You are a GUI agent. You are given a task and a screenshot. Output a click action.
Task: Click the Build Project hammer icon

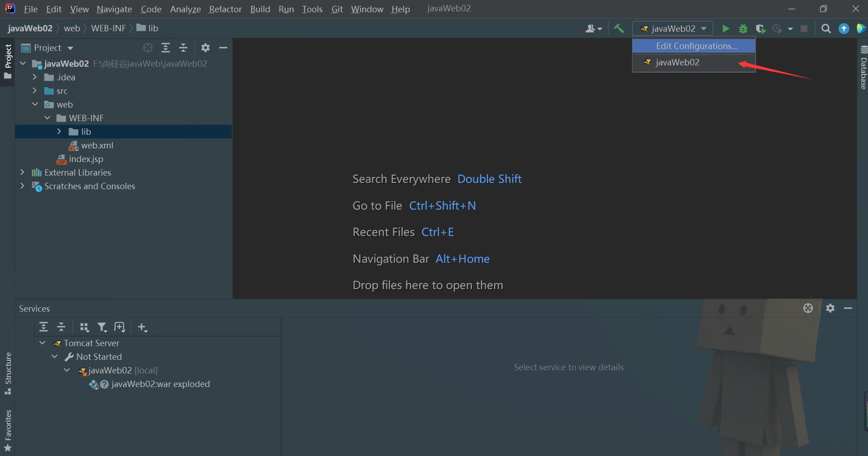click(619, 29)
